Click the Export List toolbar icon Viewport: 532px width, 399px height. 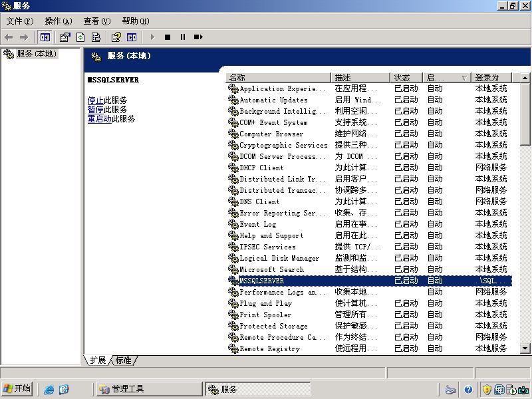(x=96, y=37)
